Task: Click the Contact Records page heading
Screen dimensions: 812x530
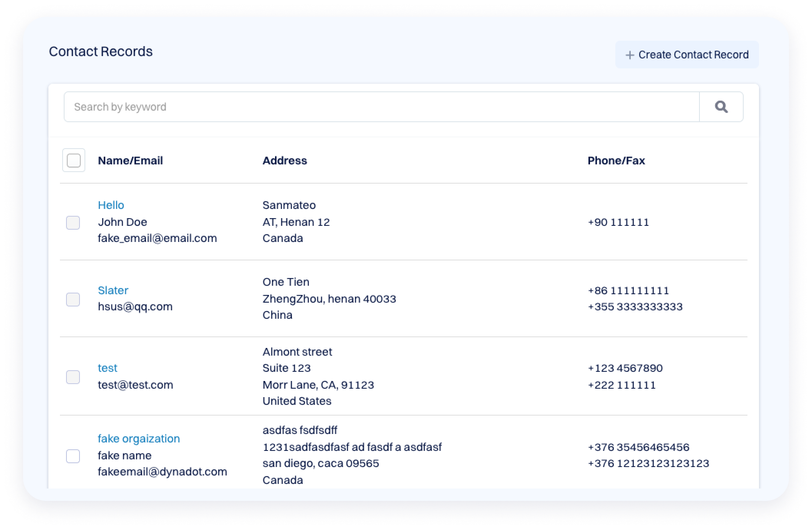Action: pyautogui.click(x=101, y=51)
